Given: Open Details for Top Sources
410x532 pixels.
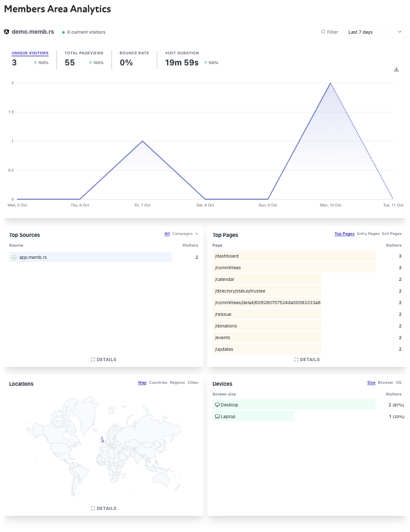Looking at the screenshot, I should pos(104,359).
